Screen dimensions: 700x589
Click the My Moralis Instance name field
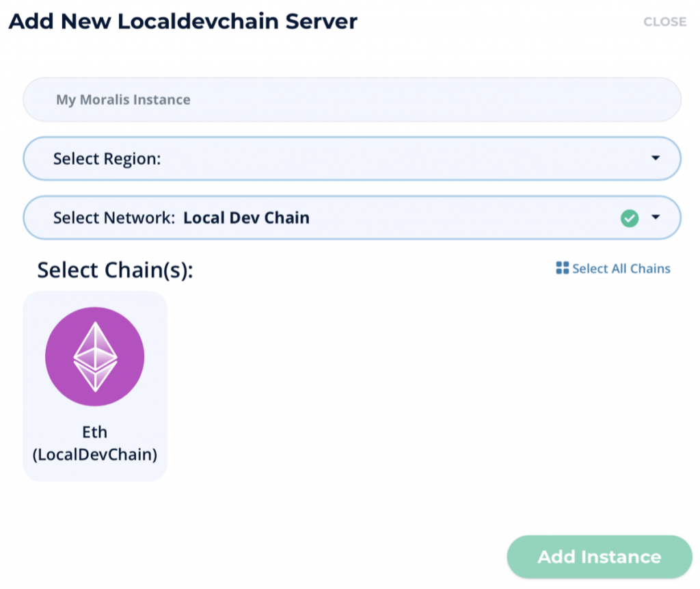(352, 99)
